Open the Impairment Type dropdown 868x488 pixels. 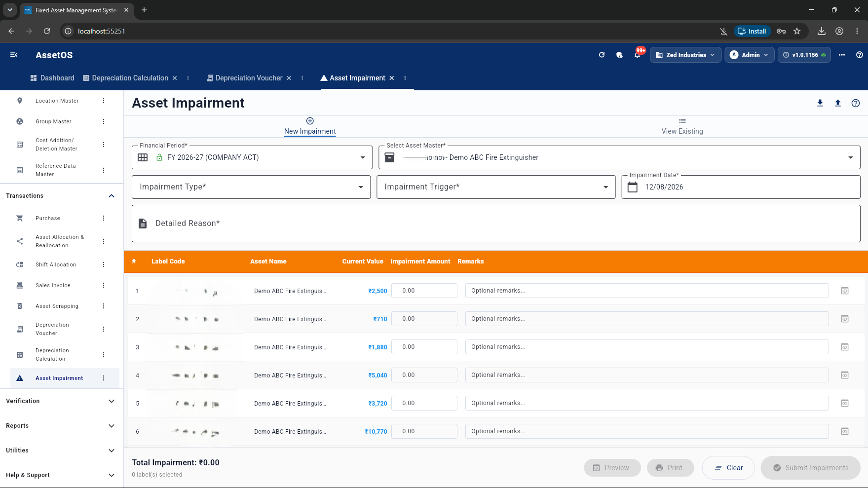(x=251, y=187)
